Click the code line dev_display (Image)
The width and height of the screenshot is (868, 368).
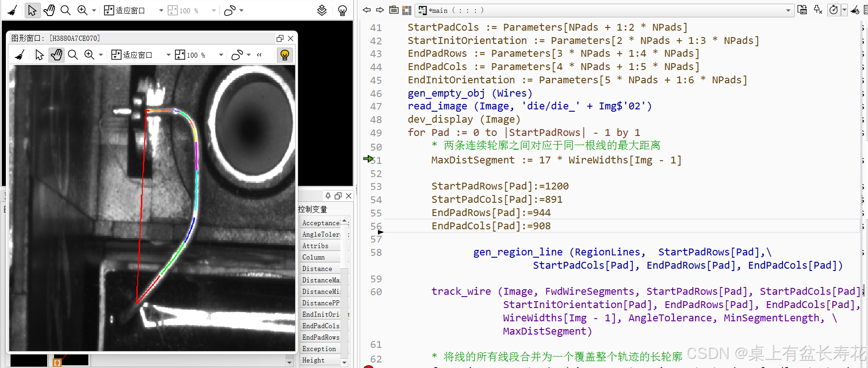tap(464, 119)
